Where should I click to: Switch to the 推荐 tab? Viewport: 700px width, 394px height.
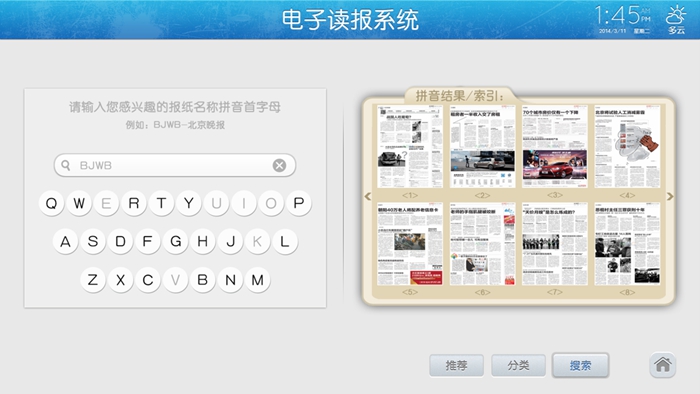(x=456, y=365)
